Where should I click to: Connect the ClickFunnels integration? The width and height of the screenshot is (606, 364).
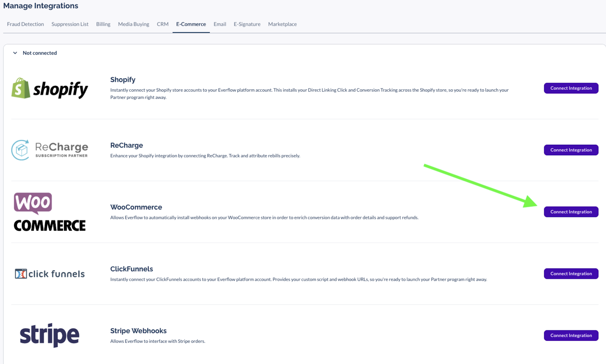[x=571, y=273]
